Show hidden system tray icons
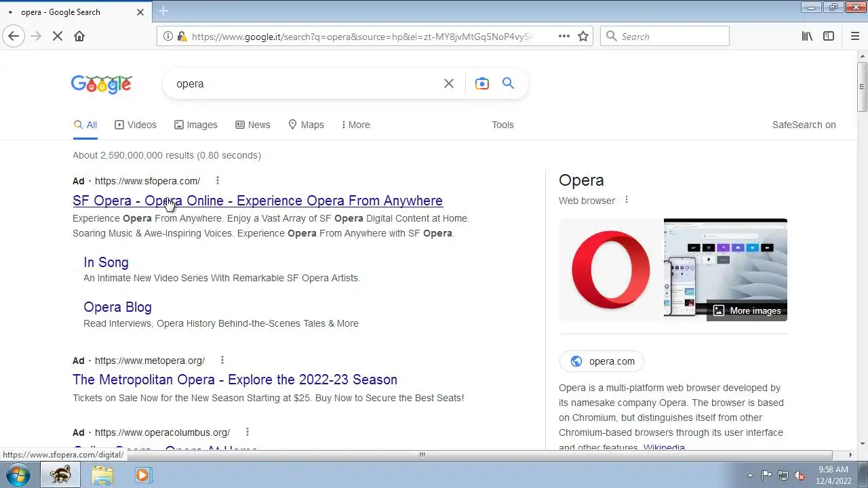Viewport: 868px width, 488px height. click(749, 475)
